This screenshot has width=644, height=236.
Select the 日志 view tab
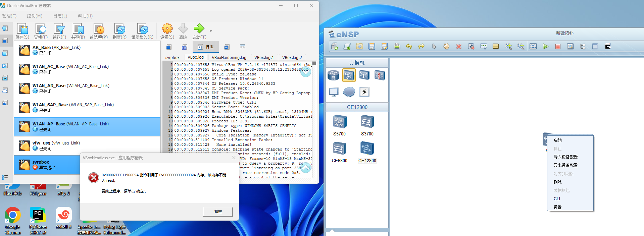click(206, 47)
